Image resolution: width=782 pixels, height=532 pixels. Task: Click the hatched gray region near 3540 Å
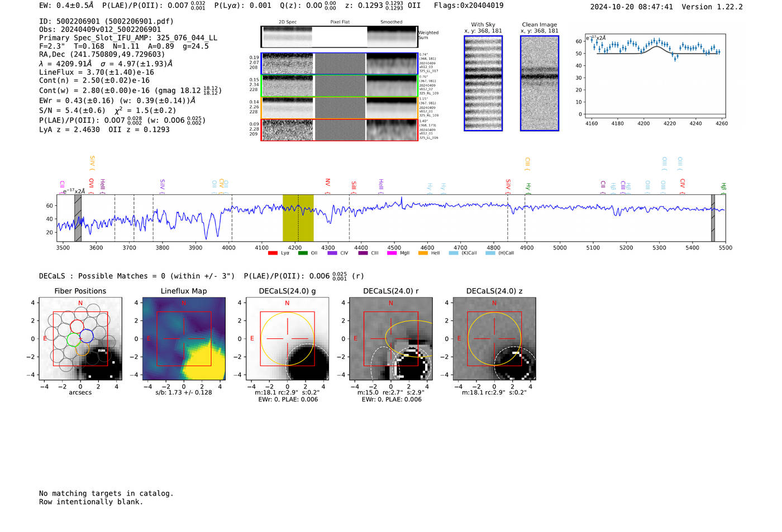[x=78, y=218]
